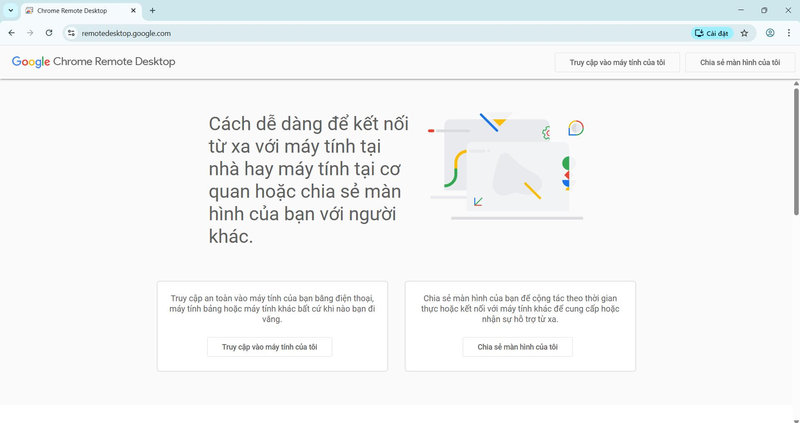Select the Chrome Remote Desktop tab
Image resolution: width=800 pixels, height=423 pixels.
(82, 11)
